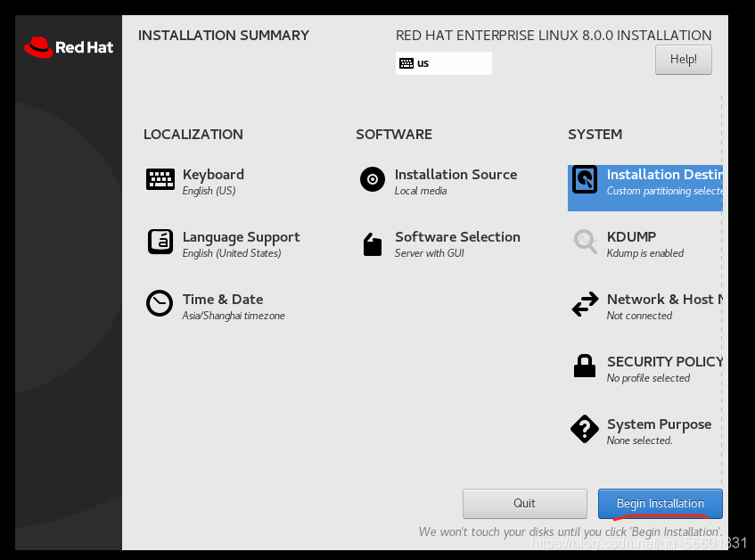
Task: Open the KDUMP configuration title
Action: click(x=631, y=236)
